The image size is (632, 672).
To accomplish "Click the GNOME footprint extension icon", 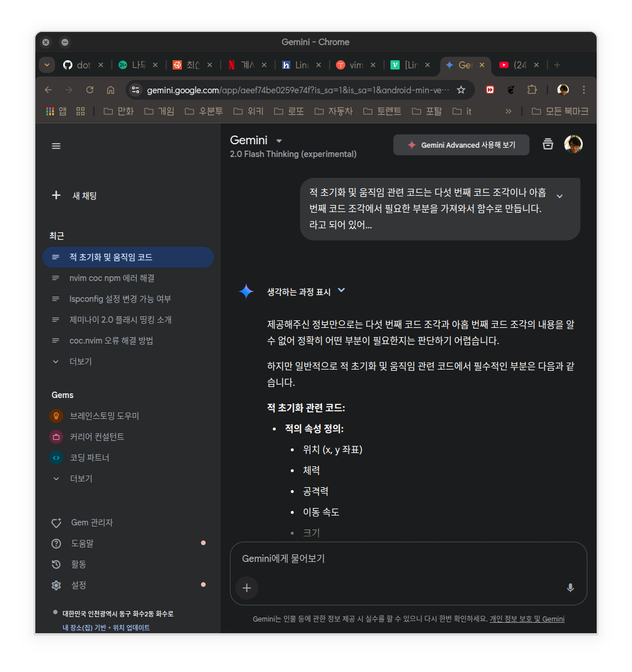I will [x=511, y=90].
